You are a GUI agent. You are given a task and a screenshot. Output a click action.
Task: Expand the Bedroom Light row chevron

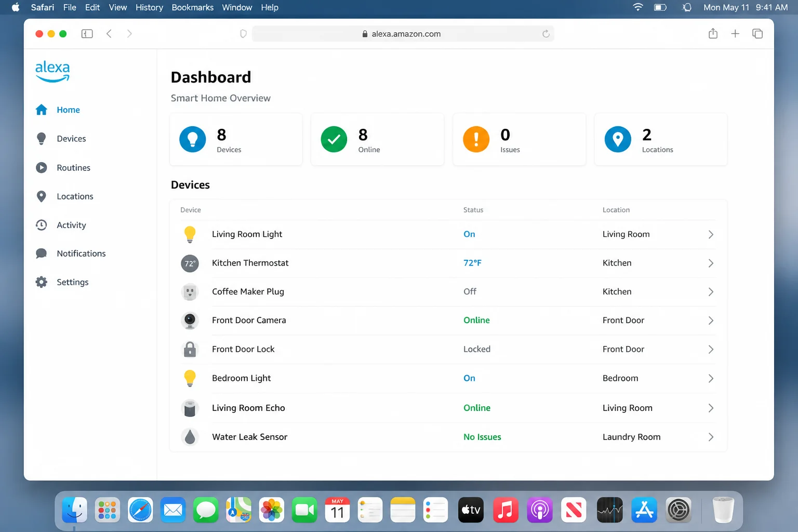pyautogui.click(x=711, y=379)
